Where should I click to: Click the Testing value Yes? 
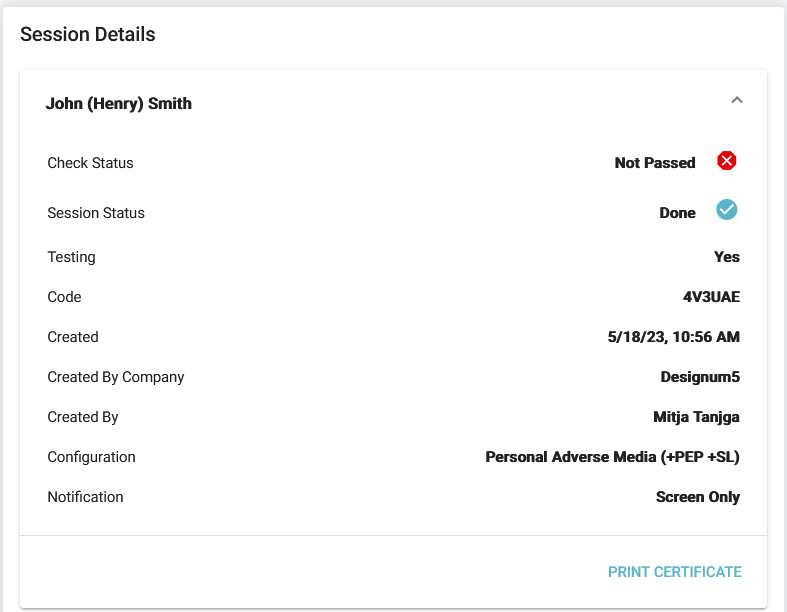point(727,257)
